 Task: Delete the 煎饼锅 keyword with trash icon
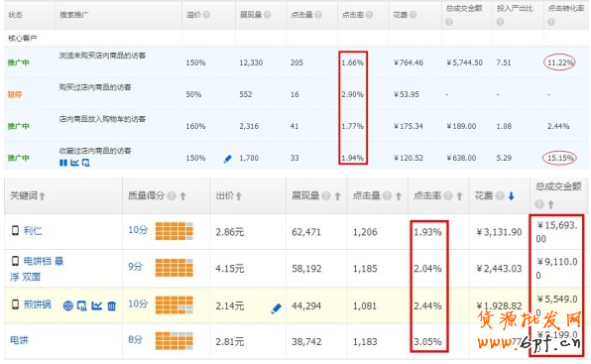pyautogui.click(x=112, y=305)
